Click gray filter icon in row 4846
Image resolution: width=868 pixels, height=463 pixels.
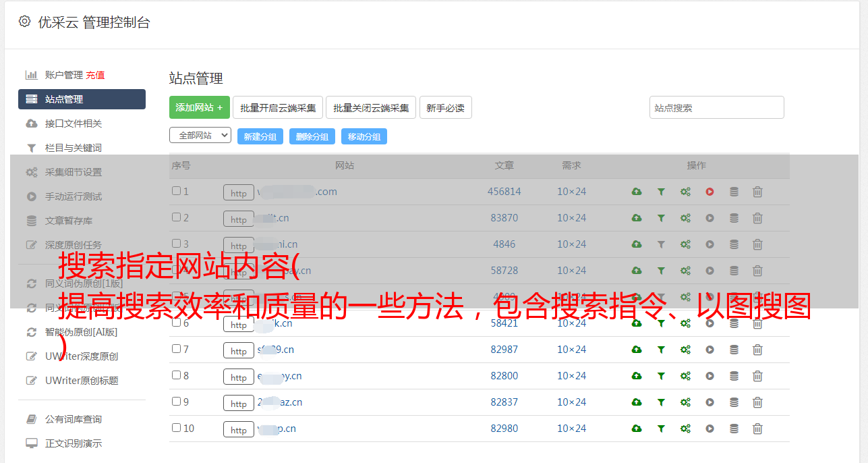(661, 244)
